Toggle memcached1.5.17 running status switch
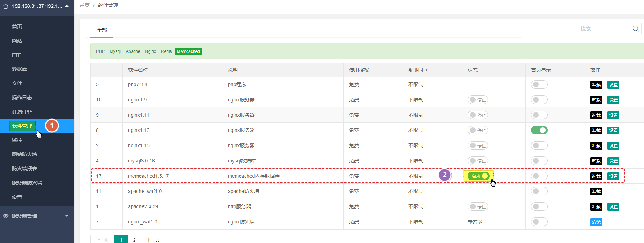This screenshot has width=644, height=243. point(478,176)
